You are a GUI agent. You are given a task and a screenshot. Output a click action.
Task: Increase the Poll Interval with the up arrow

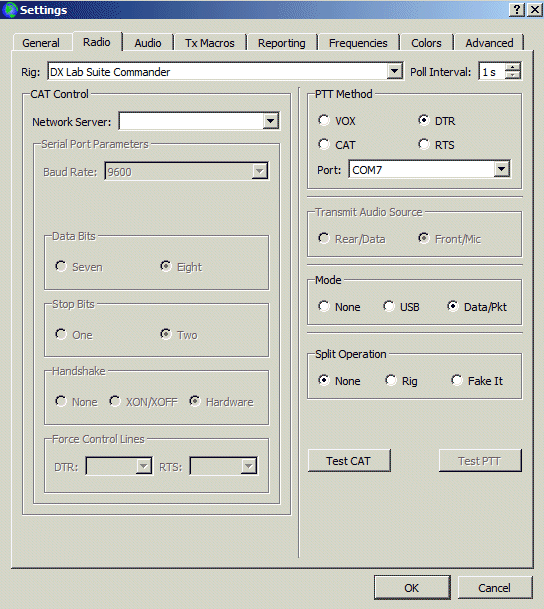pyautogui.click(x=513, y=67)
